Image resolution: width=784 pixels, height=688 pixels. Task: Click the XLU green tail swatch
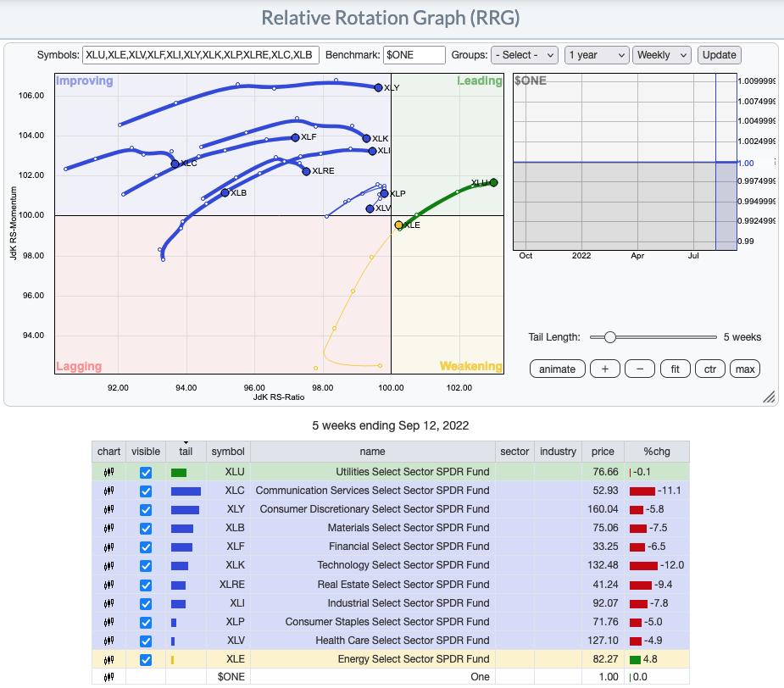pyautogui.click(x=179, y=473)
